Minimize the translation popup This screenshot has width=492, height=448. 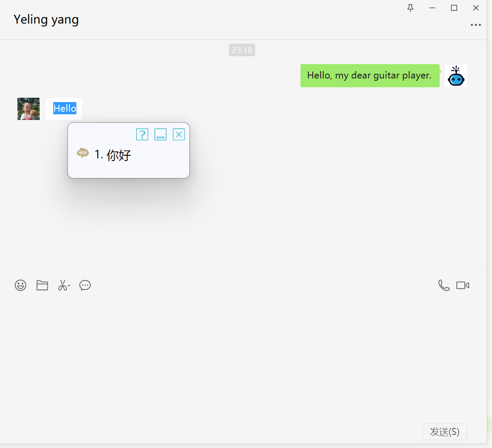pos(161,134)
